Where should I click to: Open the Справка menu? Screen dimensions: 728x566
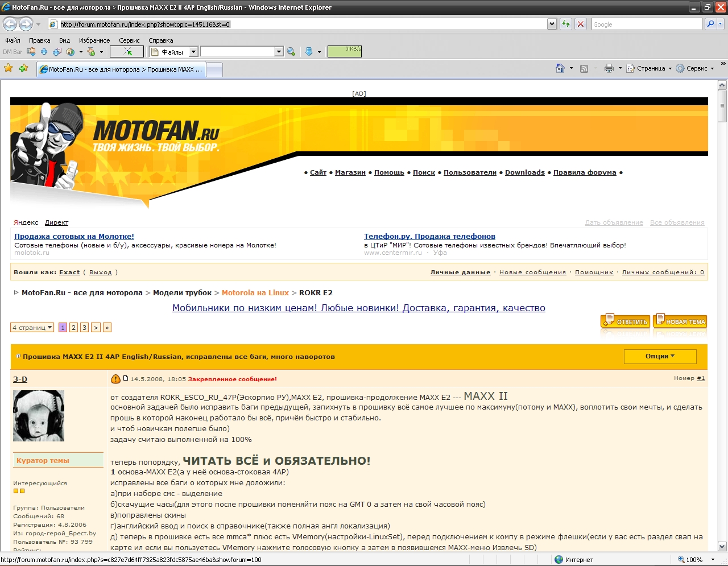coord(160,40)
